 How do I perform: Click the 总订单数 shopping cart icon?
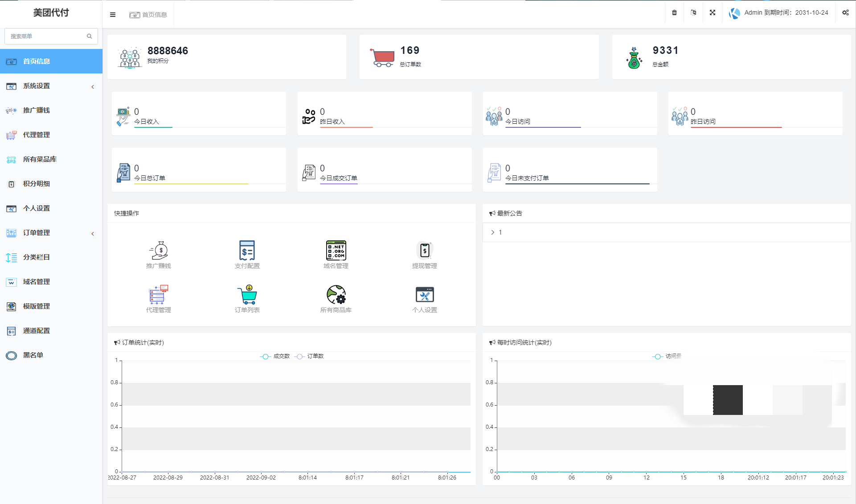point(382,58)
